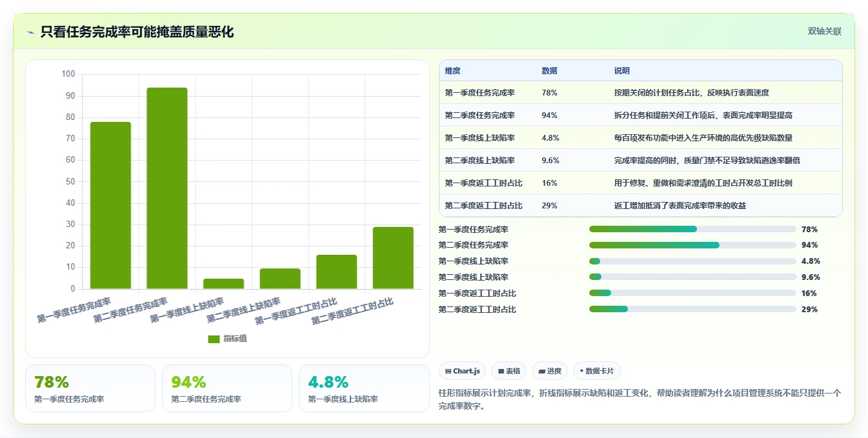This screenshot has width=868, height=438.
Task: Select table row 第二季度线上缺陷率
Action: pyautogui.click(x=641, y=161)
